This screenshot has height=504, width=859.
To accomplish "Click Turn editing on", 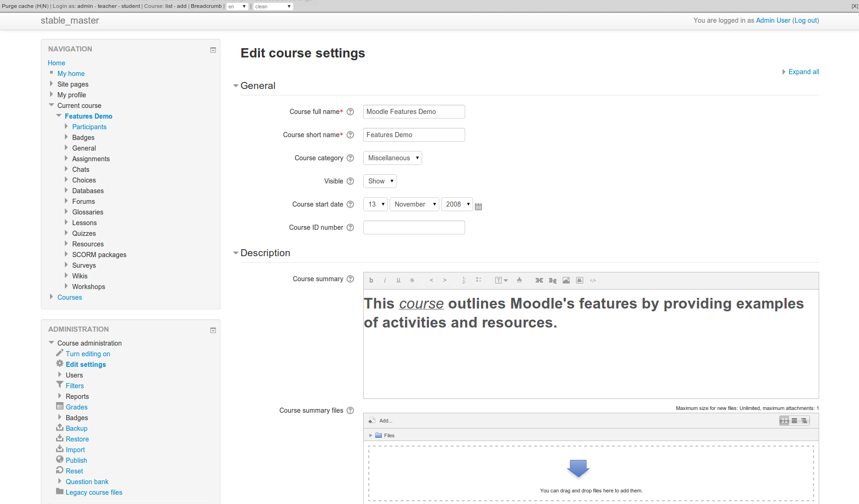I will tap(88, 354).
